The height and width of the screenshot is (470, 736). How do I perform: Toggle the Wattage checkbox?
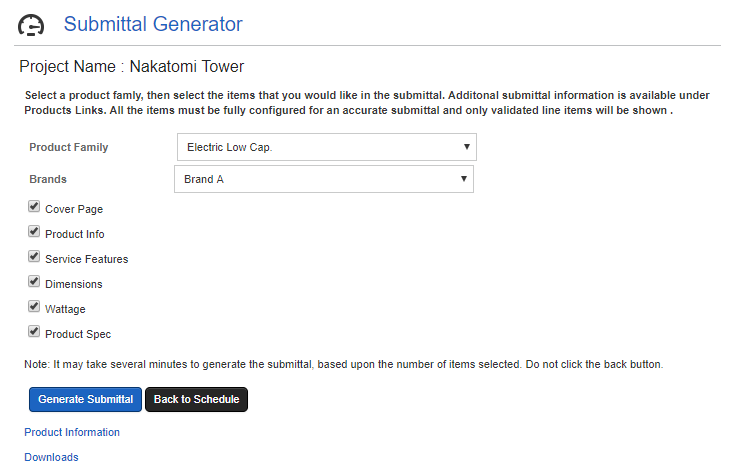pos(34,307)
